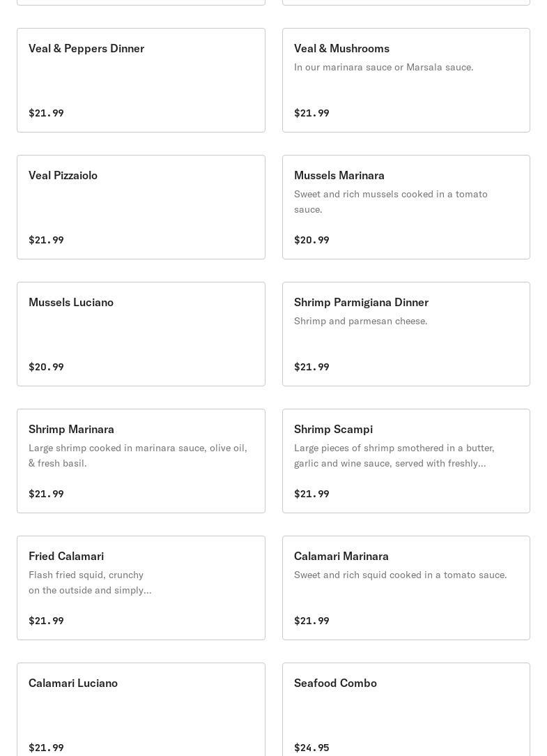Click the Veal Pizzaiolo title

(x=63, y=175)
